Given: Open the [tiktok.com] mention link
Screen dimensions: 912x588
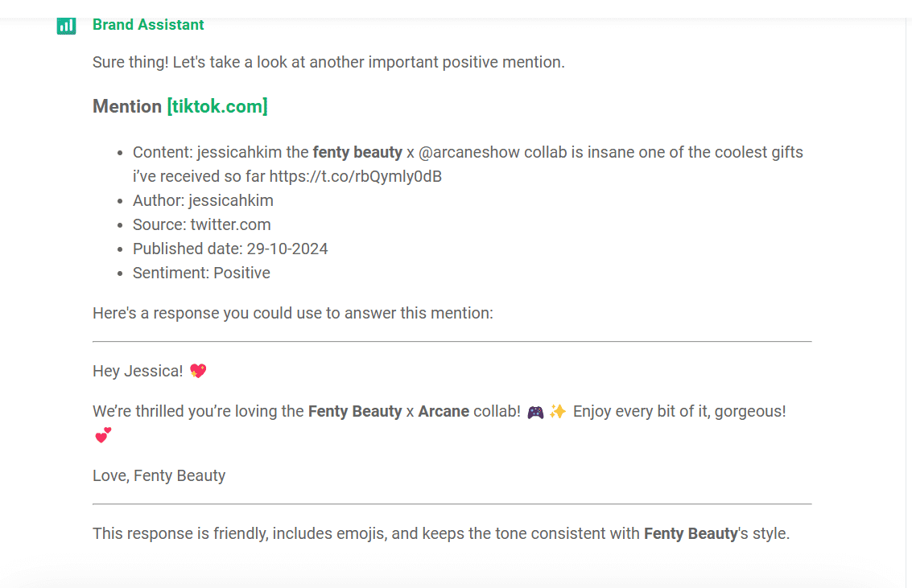Looking at the screenshot, I should click(217, 106).
